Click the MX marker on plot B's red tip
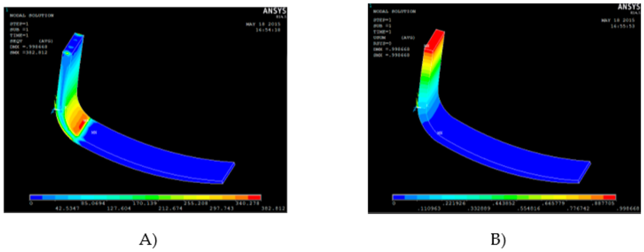644x252 pixels. pos(427,46)
